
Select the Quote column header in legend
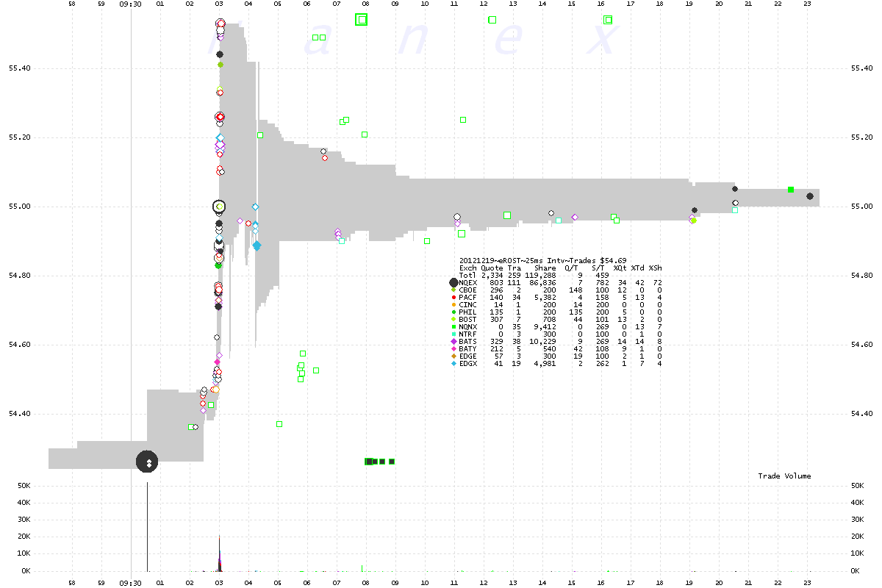coord(492,268)
